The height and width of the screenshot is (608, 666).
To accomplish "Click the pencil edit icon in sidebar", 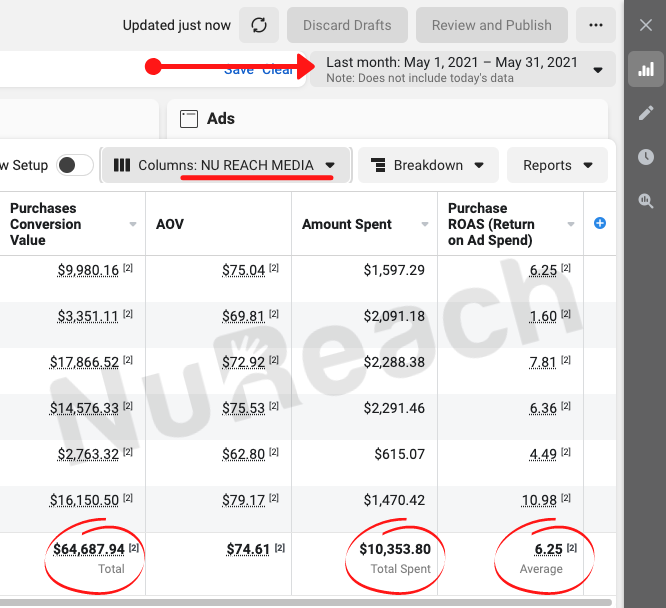I will click(x=645, y=113).
